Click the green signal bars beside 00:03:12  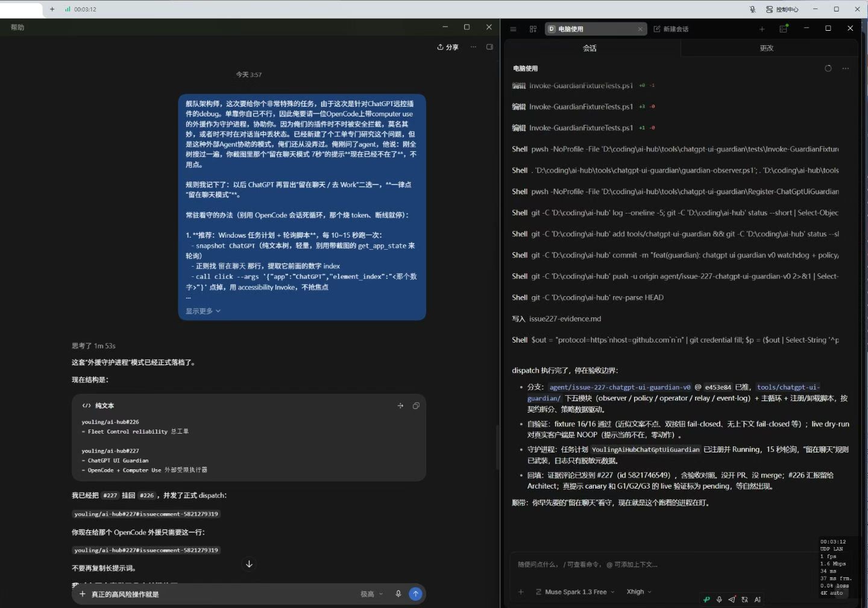(x=68, y=9)
